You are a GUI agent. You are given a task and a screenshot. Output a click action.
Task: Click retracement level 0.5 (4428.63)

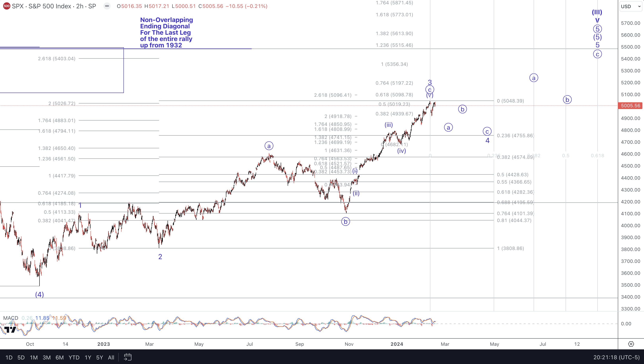(x=513, y=174)
